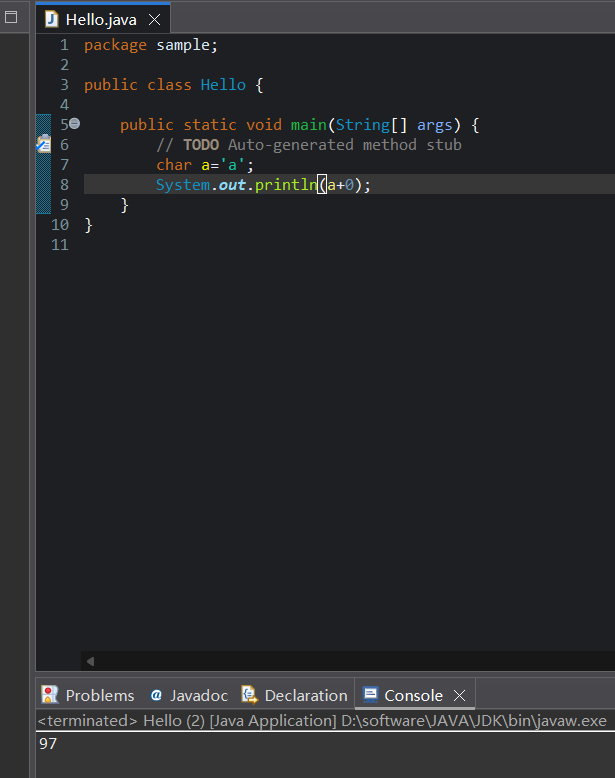Click line number 11 in gutter
The image size is (615, 778).
click(x=60, y=245)
